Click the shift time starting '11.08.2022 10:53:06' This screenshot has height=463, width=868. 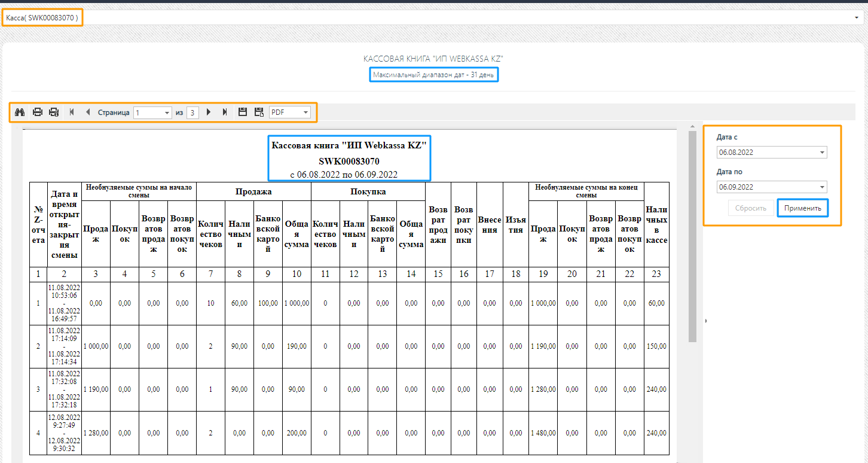[x=64, y=303]
